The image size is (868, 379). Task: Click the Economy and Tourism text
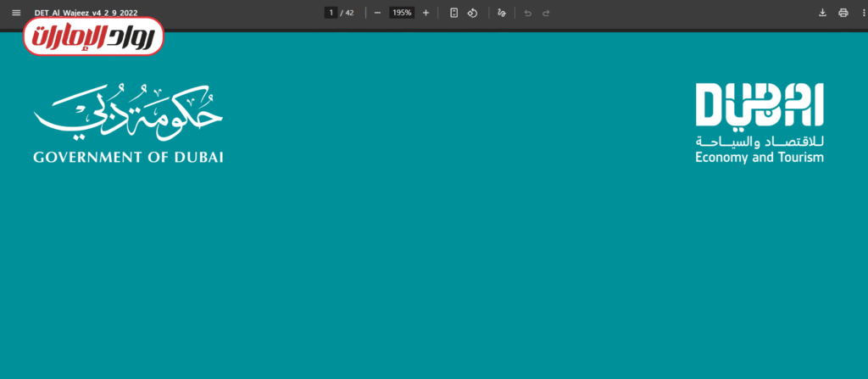tap(759, 158)
